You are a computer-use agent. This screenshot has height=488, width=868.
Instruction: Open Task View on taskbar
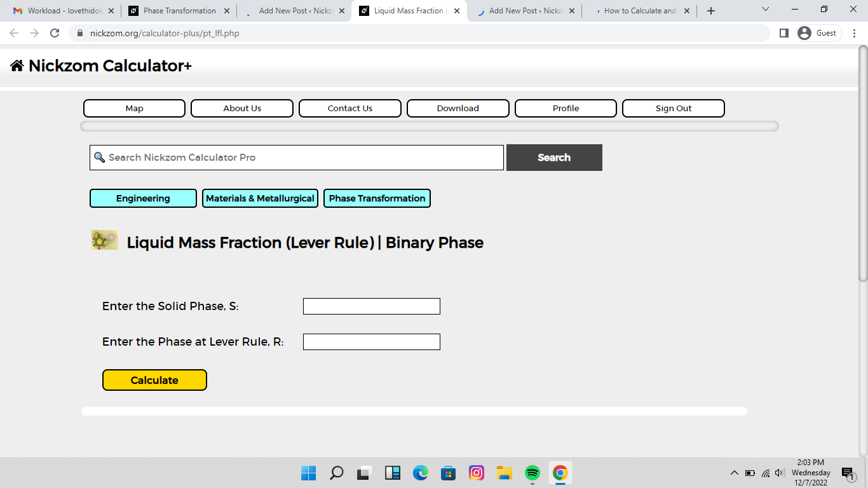(x=364, y=473)
